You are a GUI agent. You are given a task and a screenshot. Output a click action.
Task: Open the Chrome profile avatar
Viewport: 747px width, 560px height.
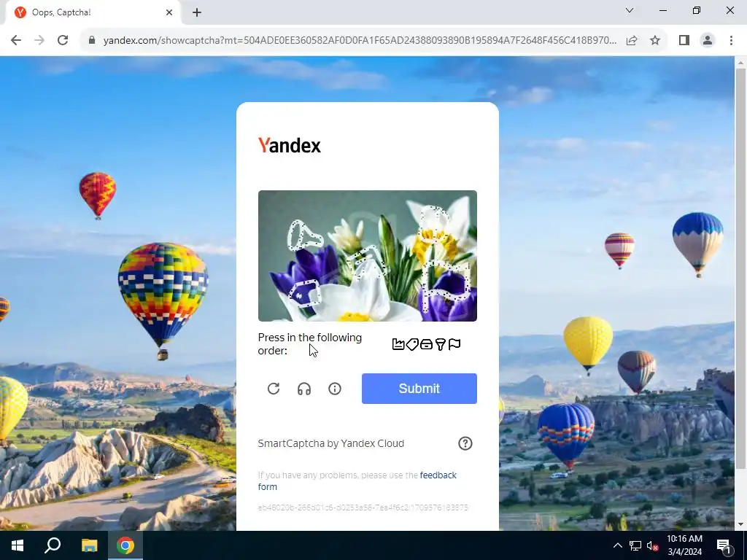click(x=708, y=40)
